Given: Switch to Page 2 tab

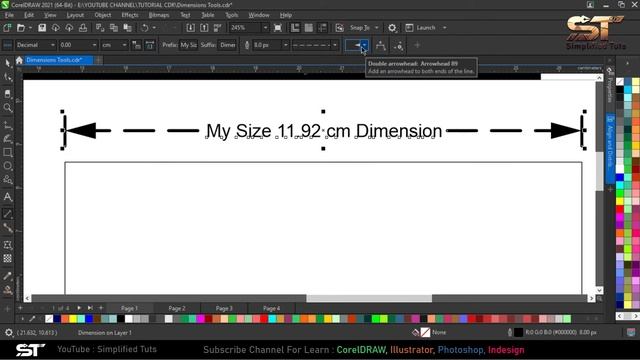Looking at the screenshot, I should 177,308.
